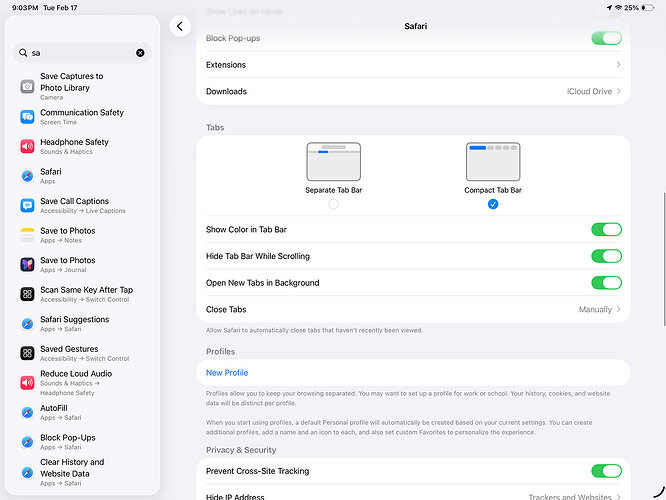Tap the Notes icon for Save to Photos
666x500 pixels.
coord(27,235)
